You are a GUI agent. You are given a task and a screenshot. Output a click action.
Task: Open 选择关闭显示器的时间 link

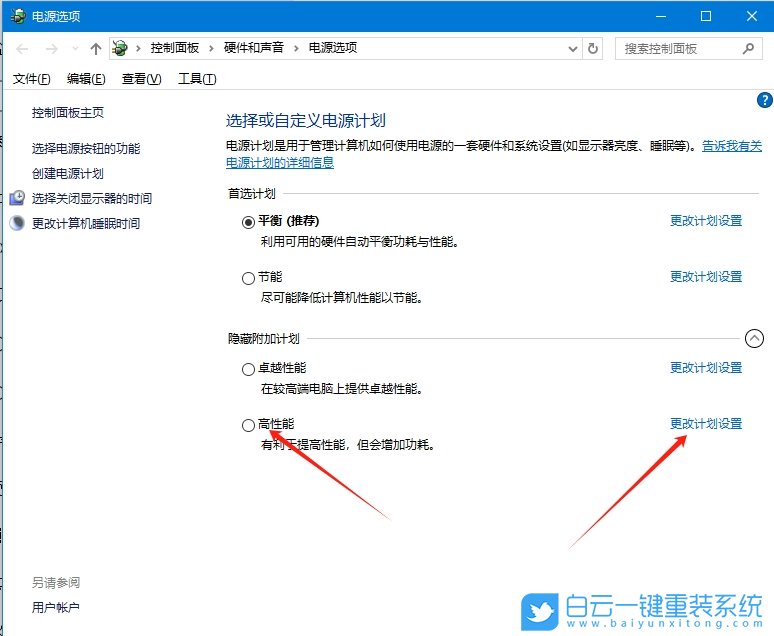coord(92,199)
